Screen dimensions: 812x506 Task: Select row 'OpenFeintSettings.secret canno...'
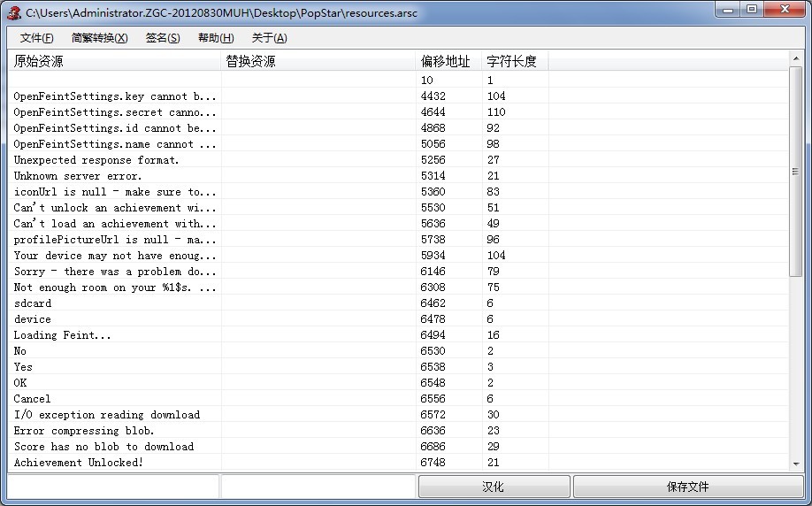(x=398, y=111)
